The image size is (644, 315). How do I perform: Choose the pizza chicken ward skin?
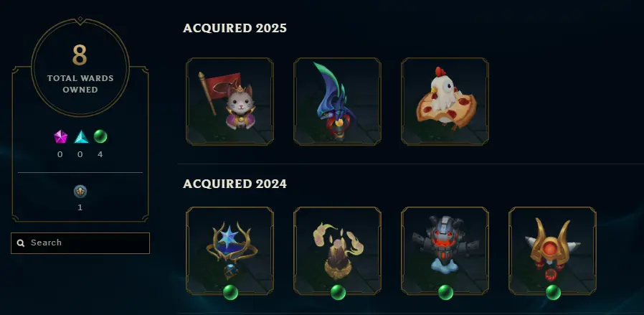[x=445, y=101]
